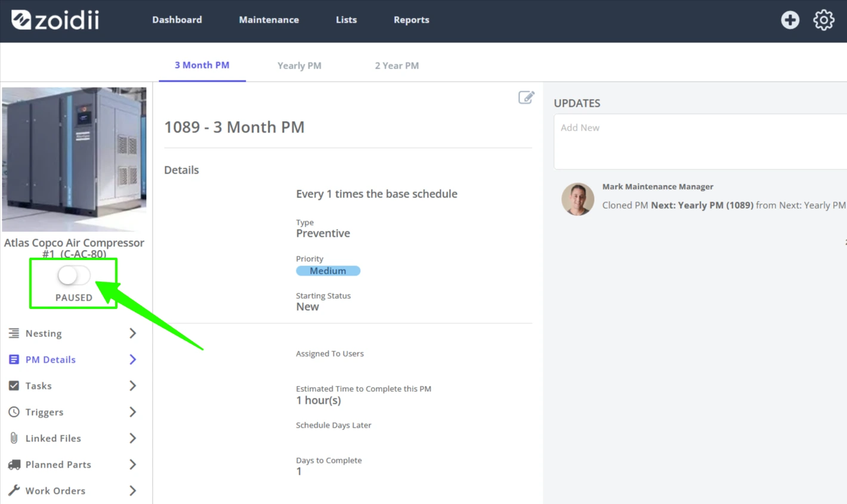
Task: Open the Maintenance menu
Action: (x=269, y=20)
